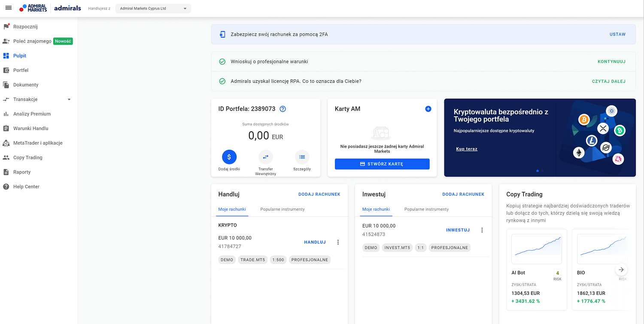Click the Poleć znajomego person icon
644x324 pixels.
(6, 41)
